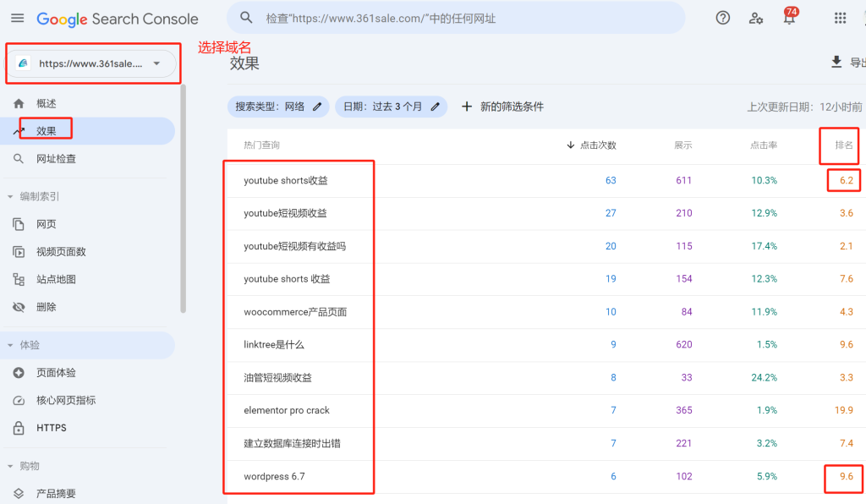Open 网址检查 URL inspection

coord(56,159)
